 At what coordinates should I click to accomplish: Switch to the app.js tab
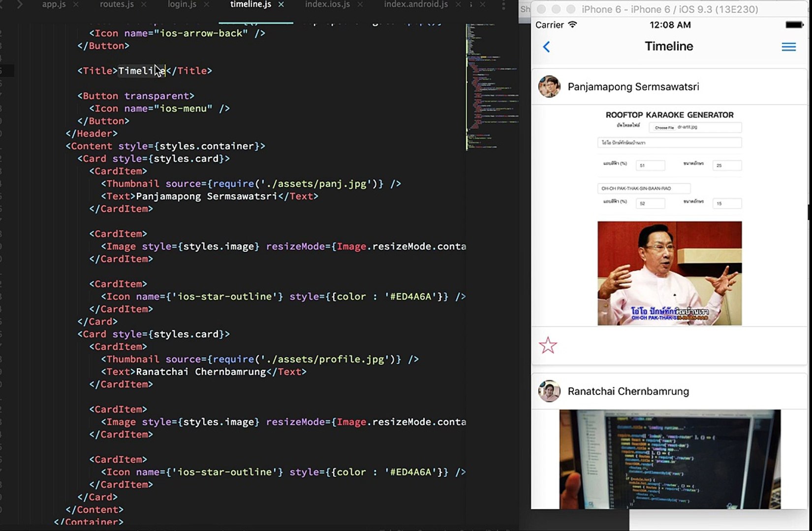54,4
